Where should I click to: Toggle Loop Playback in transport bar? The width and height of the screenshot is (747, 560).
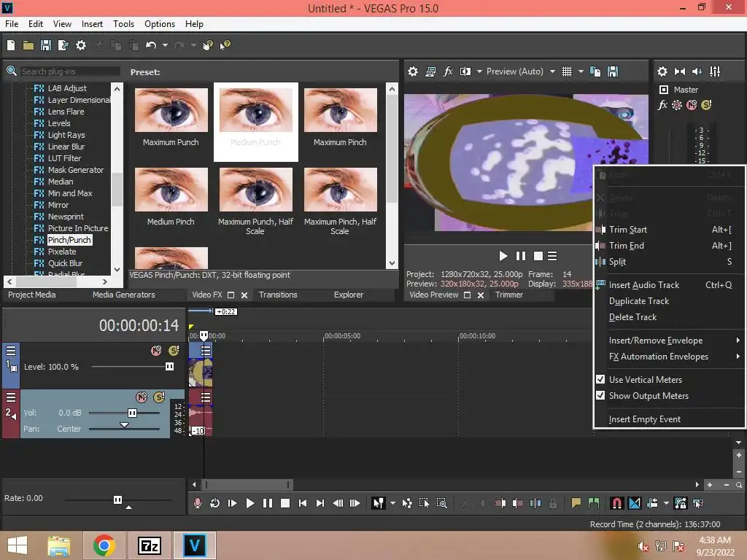[x=215, y=503]
